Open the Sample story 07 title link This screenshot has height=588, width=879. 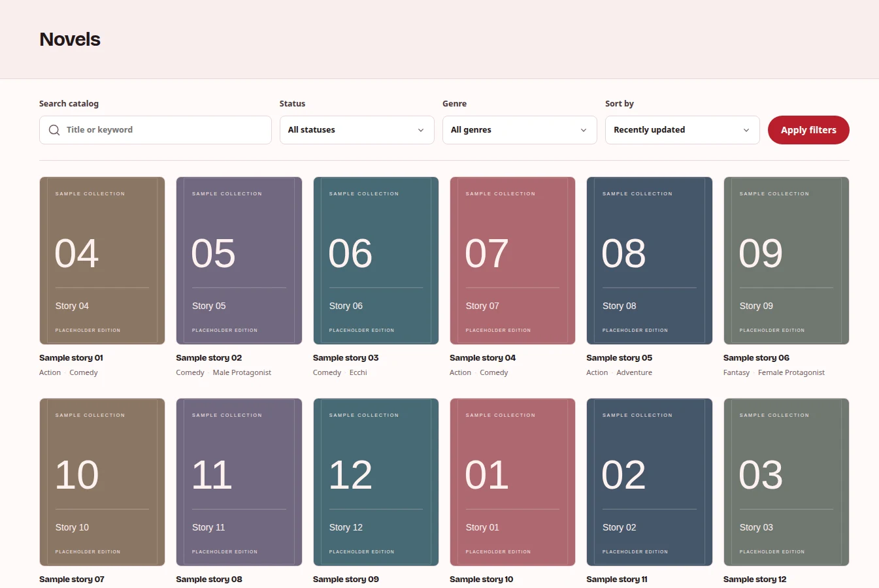click(x=72, y=580)
